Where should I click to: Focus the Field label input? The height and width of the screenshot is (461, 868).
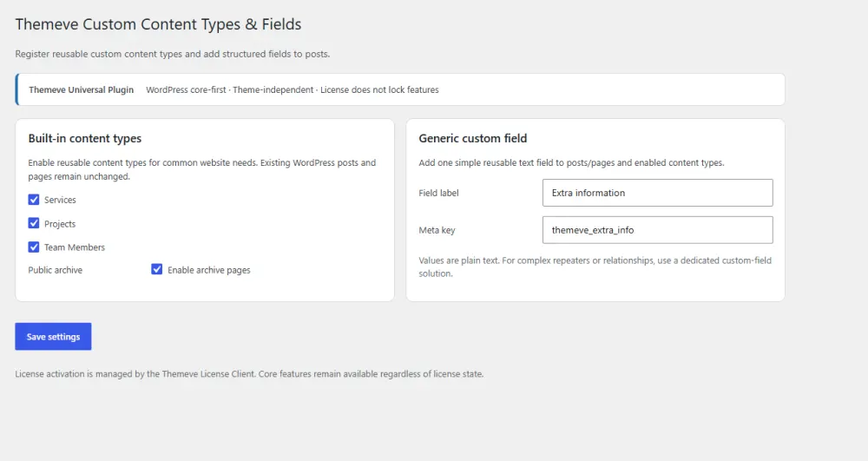pos(658,193)
